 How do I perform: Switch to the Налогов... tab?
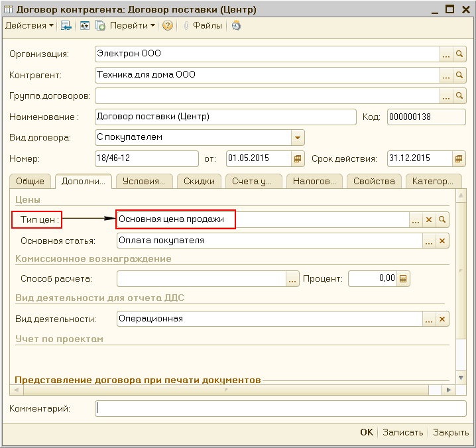click(x=314, y=182)
